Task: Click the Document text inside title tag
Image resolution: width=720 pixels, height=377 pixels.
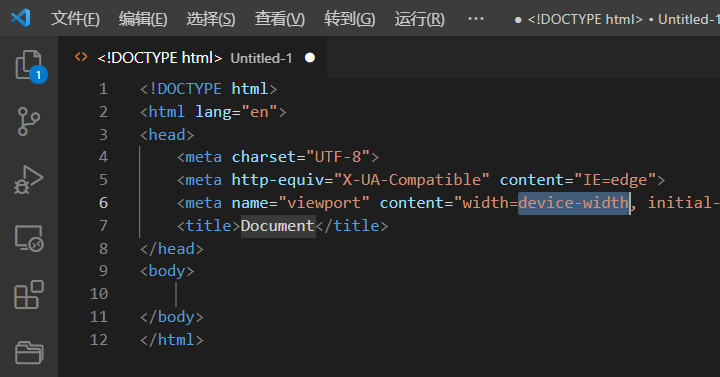Action: point(278,226)
